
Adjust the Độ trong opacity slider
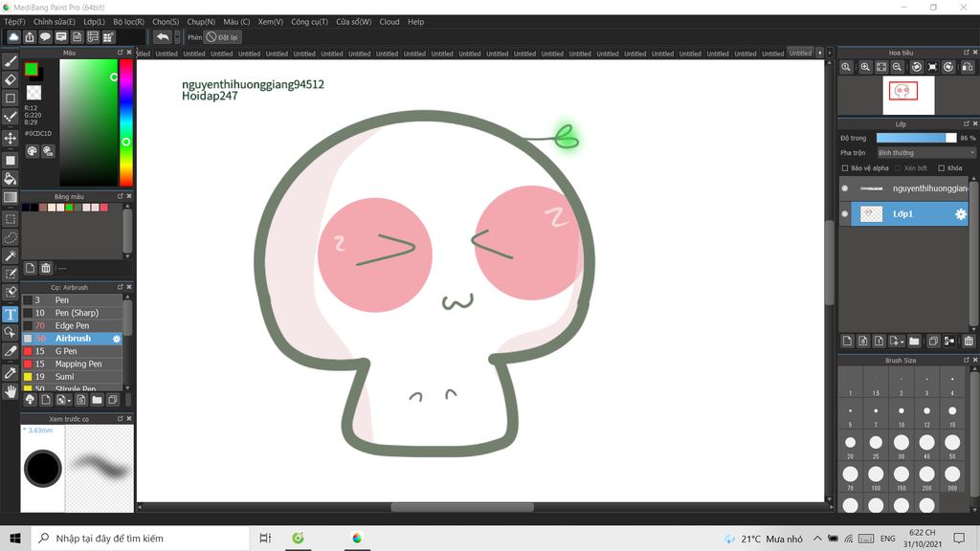[x=916, y=138]
